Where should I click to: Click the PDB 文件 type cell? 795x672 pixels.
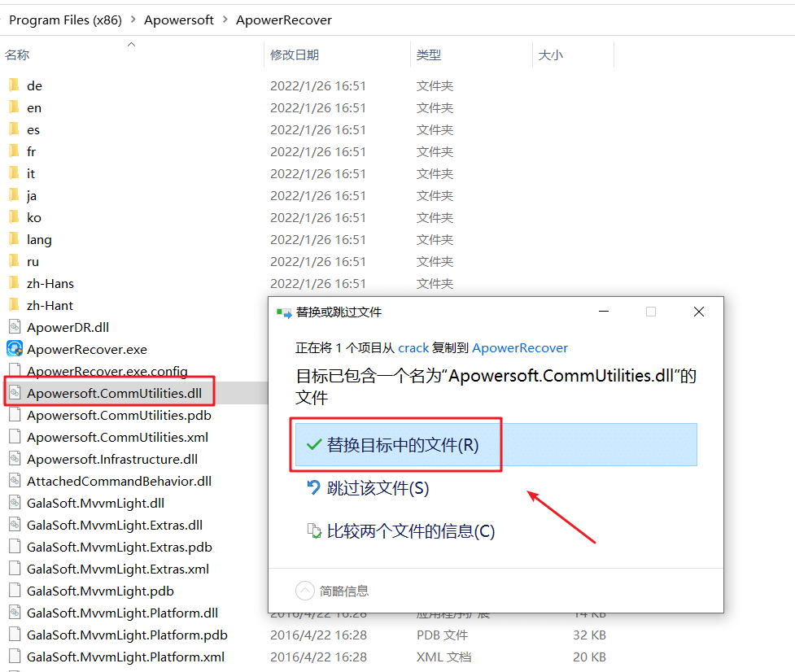tap(442, 635)
